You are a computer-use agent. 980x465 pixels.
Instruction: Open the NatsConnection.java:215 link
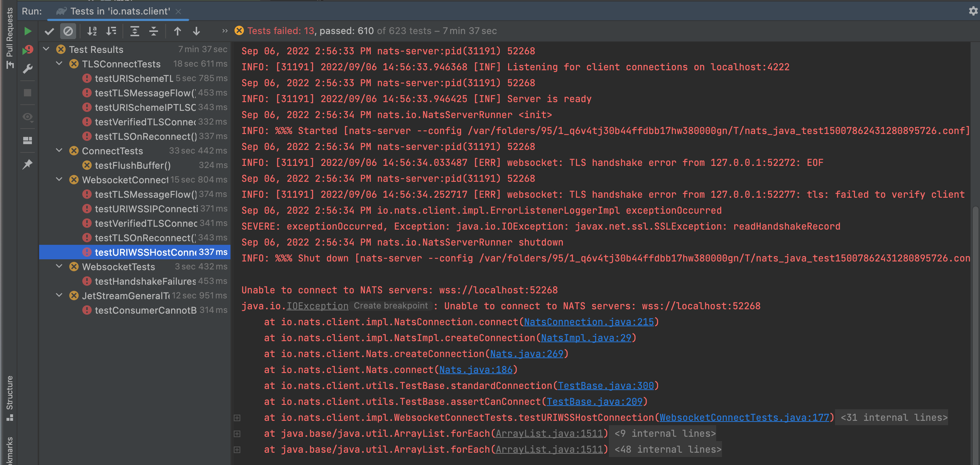click(589, 322)
